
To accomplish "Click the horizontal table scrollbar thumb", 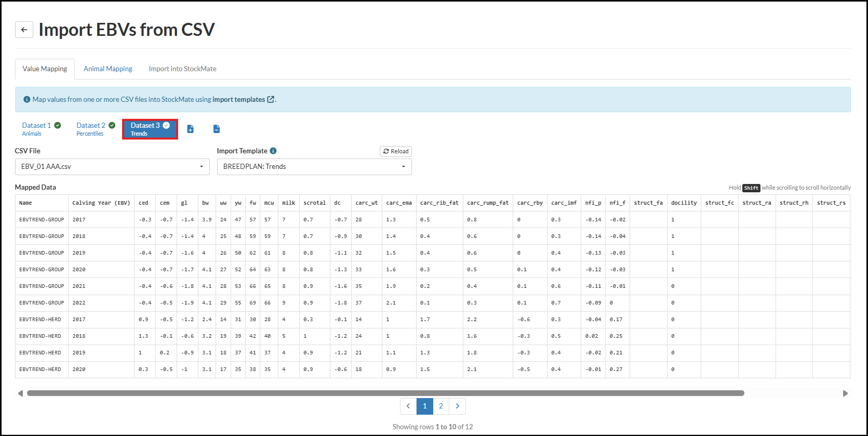I will 385,393.
